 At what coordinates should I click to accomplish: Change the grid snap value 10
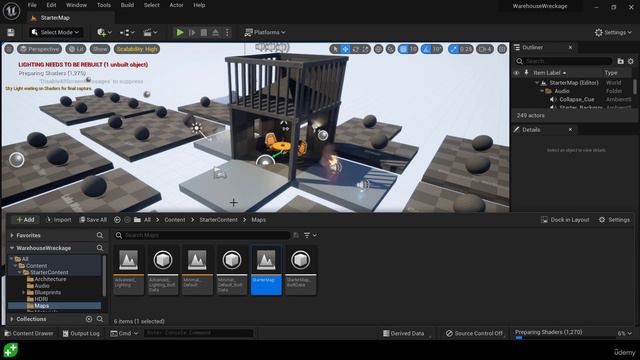click(413, 49)
